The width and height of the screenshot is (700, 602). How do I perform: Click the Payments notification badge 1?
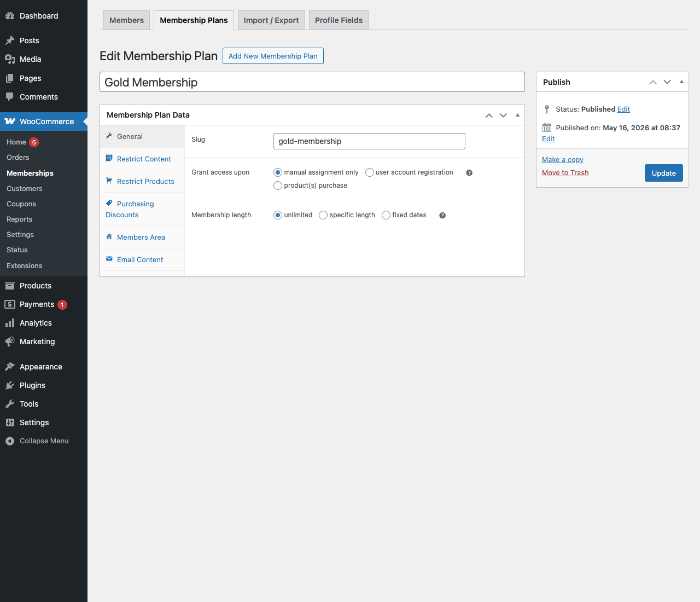coord(62,304)
